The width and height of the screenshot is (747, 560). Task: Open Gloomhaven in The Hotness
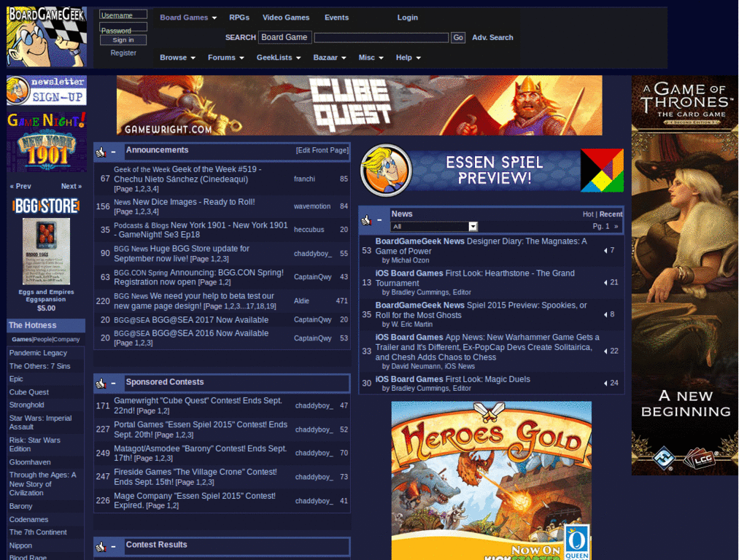click(x=30, y=462)
